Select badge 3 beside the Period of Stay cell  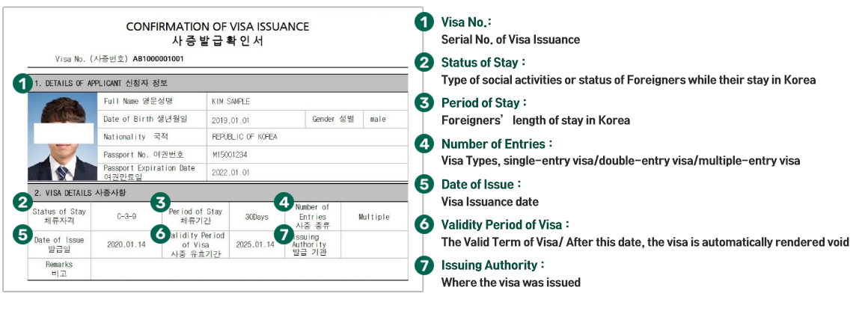[x=159, y=202]
